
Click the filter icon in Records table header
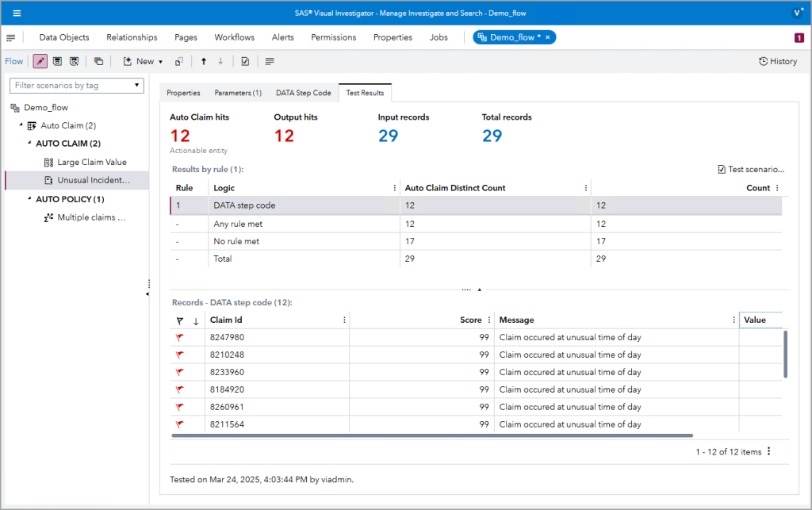click(x=181, y=320)
